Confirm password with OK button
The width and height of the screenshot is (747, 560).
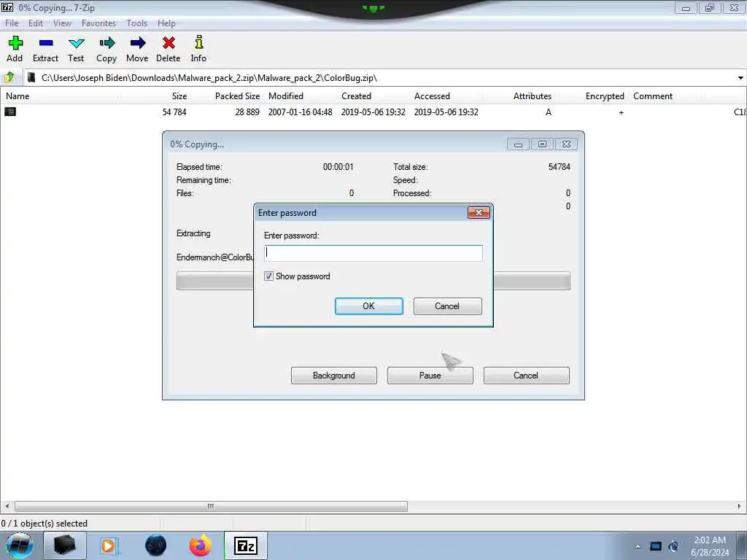[x=368, y=306]
